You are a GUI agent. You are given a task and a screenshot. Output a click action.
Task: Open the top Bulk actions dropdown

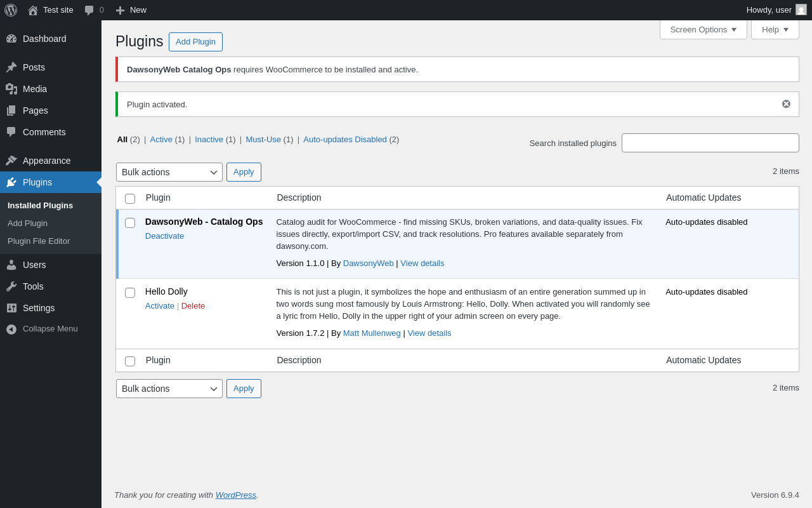pyautogui.click(x=169, y=172)
